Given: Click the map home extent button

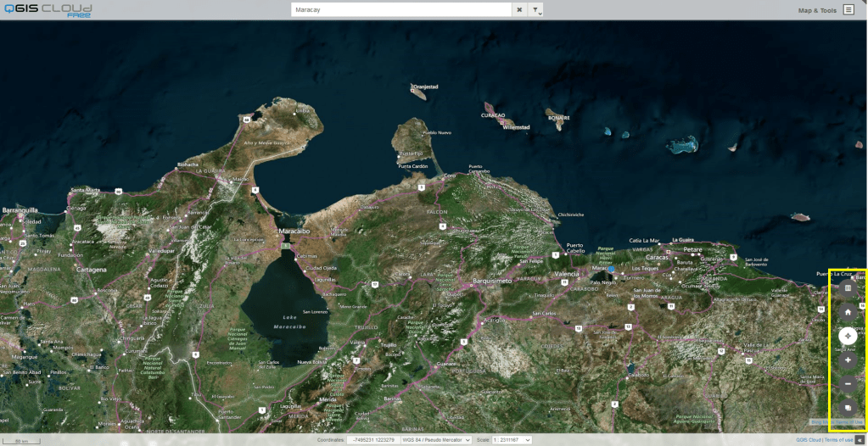Looking at the screenshot, I should [x=848, y=312].
